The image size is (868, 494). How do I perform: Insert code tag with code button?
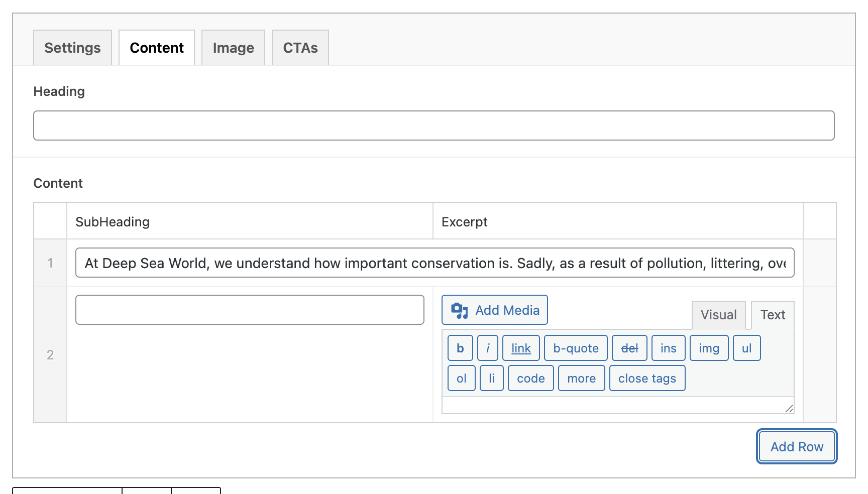(531, 378)
